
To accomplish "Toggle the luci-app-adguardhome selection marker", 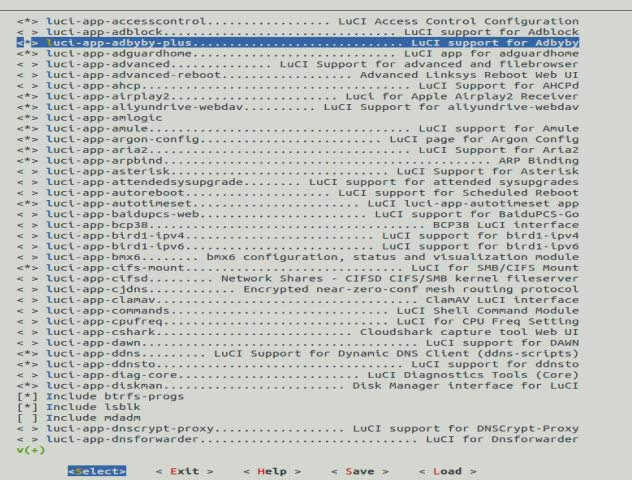I will tap(27, 54).
